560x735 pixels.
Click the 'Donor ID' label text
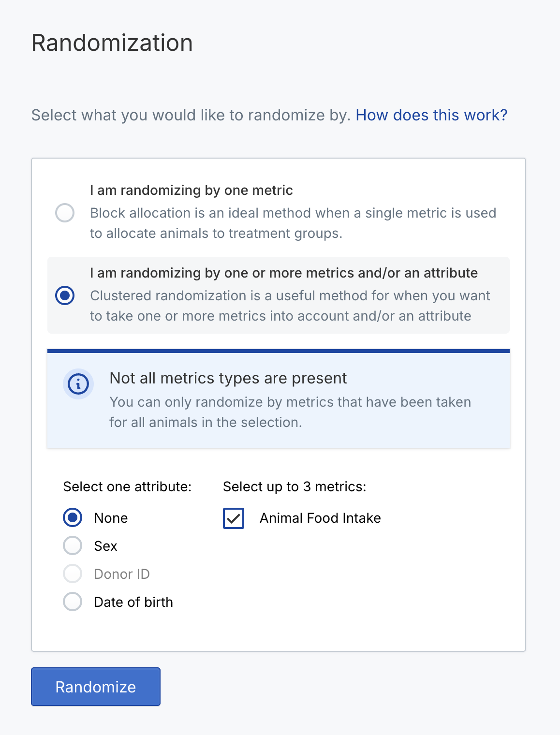point(122,574)
